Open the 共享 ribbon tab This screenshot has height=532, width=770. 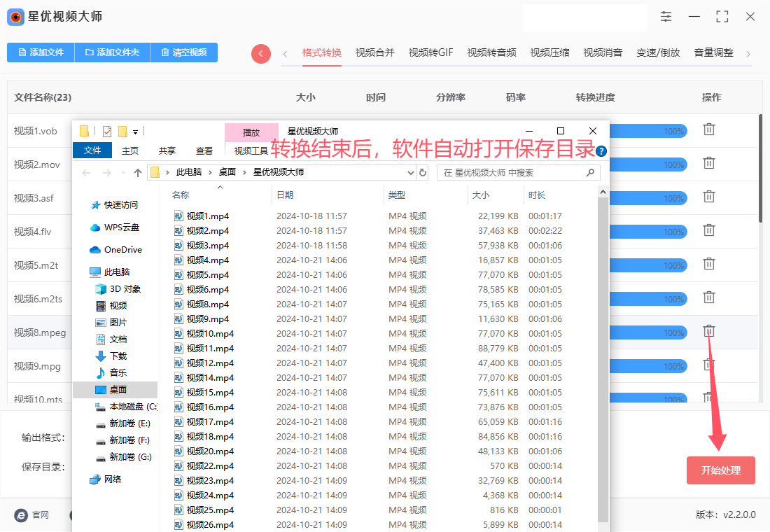167,150
